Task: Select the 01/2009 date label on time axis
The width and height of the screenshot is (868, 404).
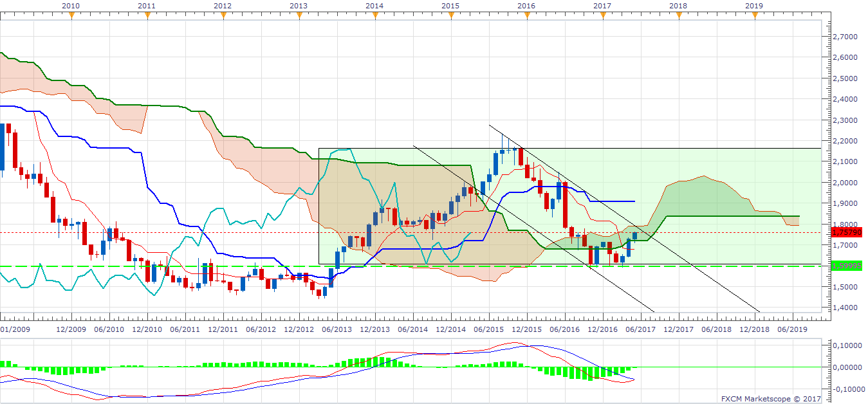Action: pos(14,329)
